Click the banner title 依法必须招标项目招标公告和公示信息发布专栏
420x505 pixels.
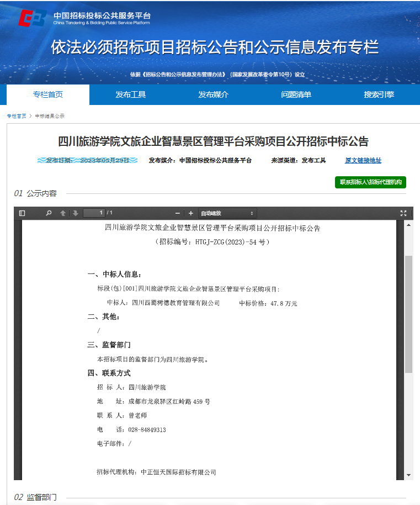[x=215, y=48]
